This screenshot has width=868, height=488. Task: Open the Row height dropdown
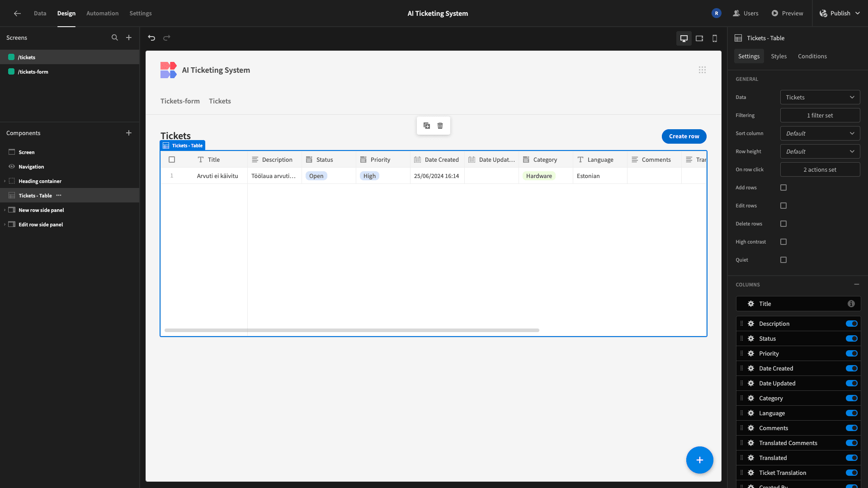coord(820,152)
